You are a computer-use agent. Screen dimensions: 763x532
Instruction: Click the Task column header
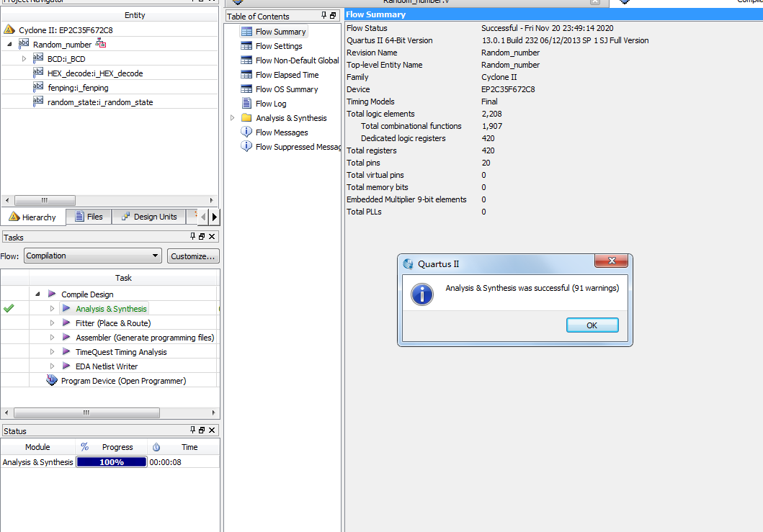point(123,278)
